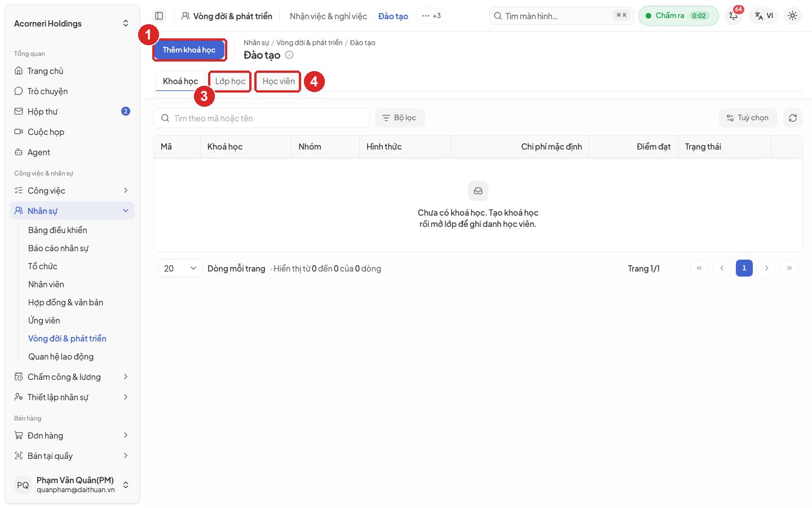Open Bảng điều khiển under Nhân sự
812x508 pixels.
[x=78, y=230]
